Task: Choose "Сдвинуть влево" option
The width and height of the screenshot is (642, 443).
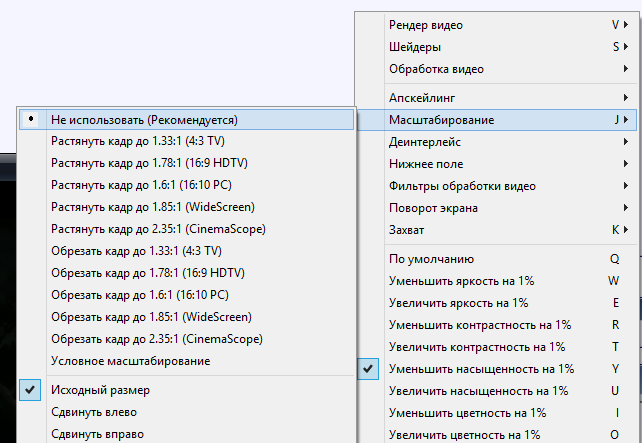Action: (x=93, y=411)
